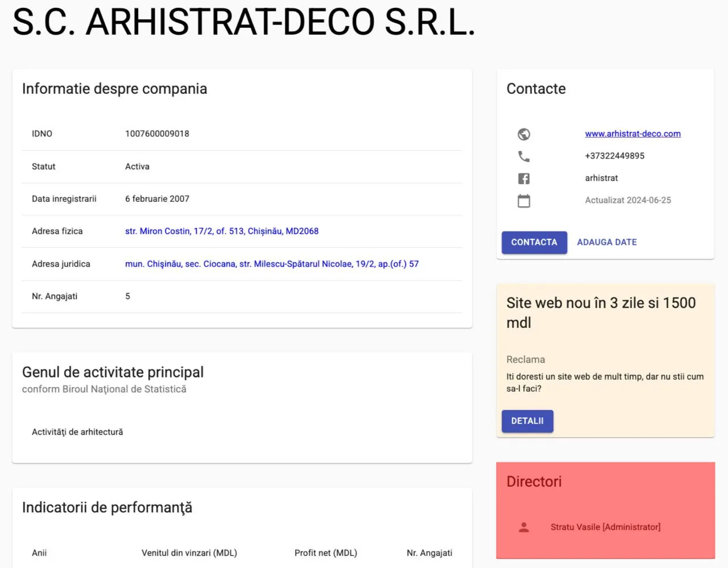
Task: Click the Reclama label in the ad card
Action: 526,359
